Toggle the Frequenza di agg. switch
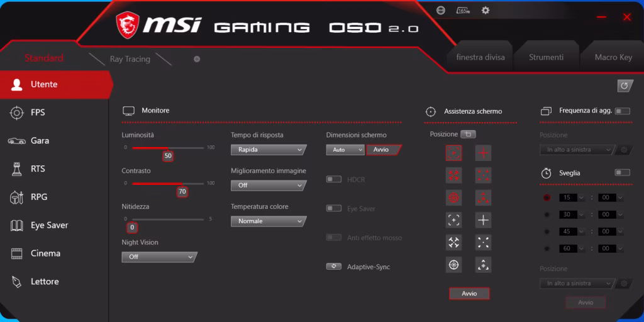This screenshot has height=322, width=644. click(622, 111)
